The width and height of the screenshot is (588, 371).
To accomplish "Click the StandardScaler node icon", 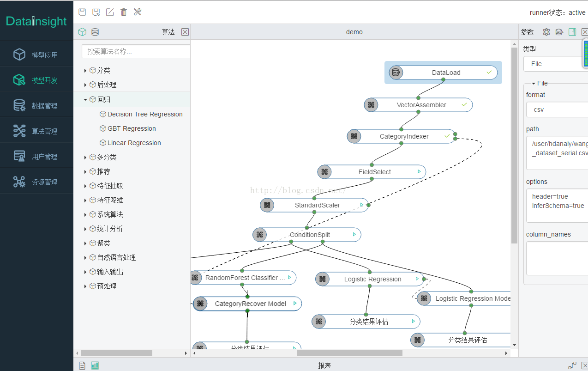I will pyautogui.click(x=267, y=205).
